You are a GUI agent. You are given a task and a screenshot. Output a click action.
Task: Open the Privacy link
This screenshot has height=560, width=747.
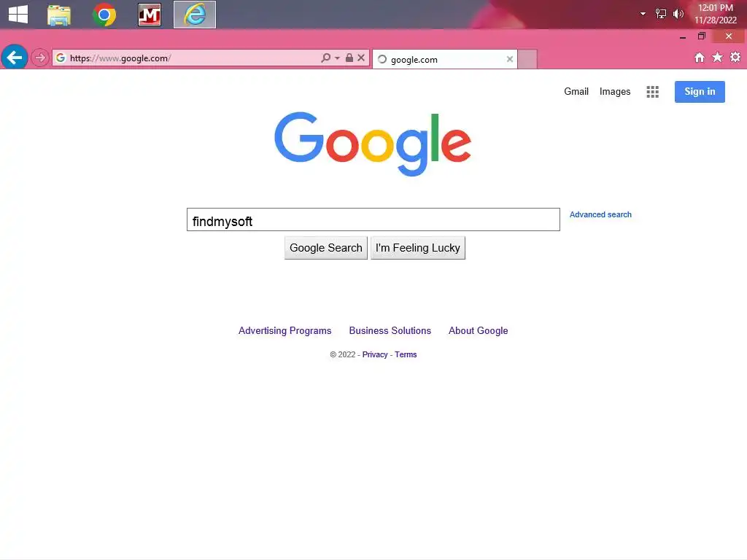coord(375,355)
